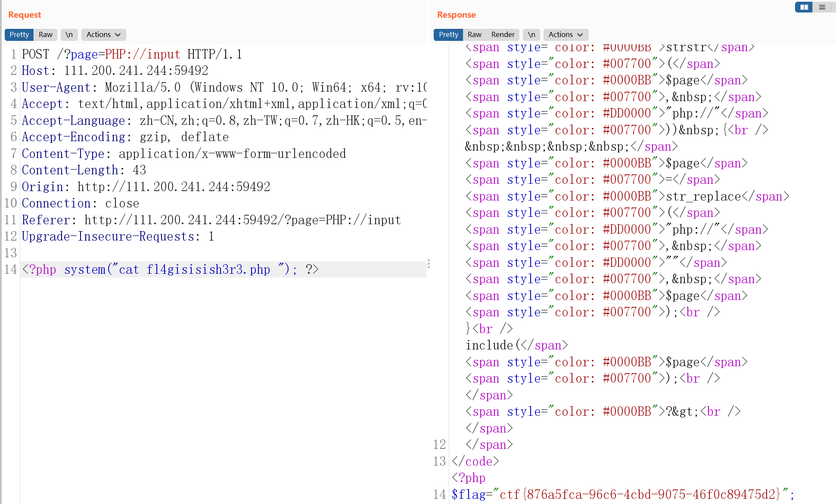Click the Upgrade-Insecure-Requests: 1 line
Screen dimensions: 836x504
[118, 236]
